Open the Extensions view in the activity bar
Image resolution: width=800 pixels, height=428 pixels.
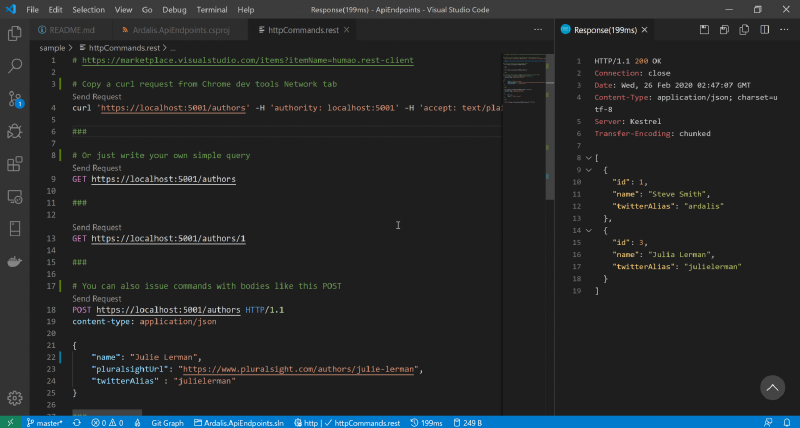[15, 164]
